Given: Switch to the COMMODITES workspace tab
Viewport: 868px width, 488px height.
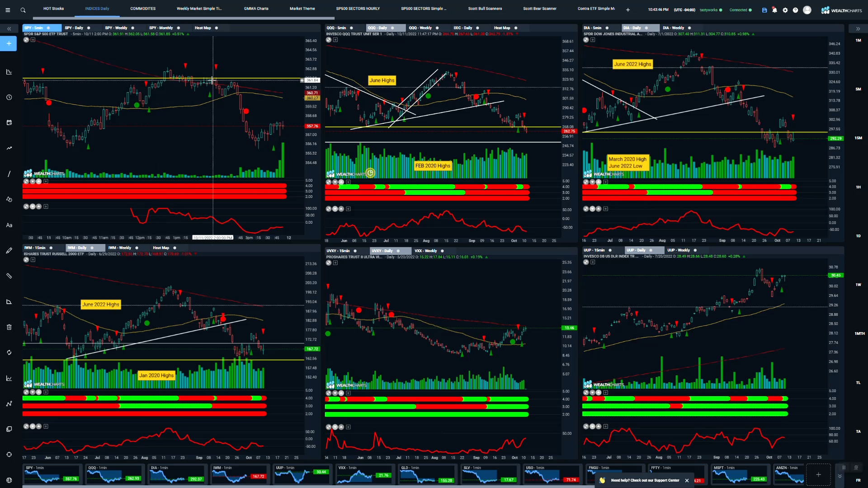Looking at the screenshot, I should point(143,9).
